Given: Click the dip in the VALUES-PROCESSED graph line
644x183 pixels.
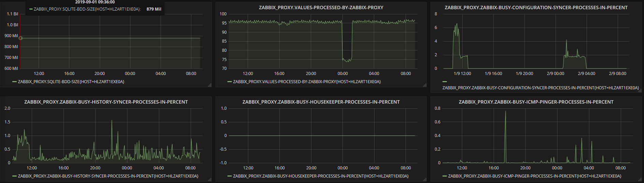Looking at the screenshot, I should click(x=347, y=60).
